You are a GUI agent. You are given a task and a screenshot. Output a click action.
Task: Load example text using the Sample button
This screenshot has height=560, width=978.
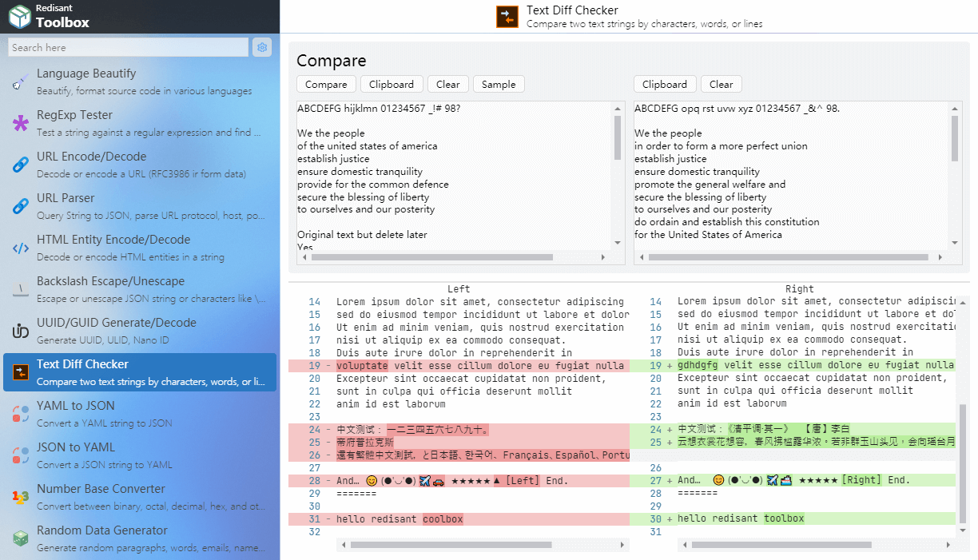(499, 84)
